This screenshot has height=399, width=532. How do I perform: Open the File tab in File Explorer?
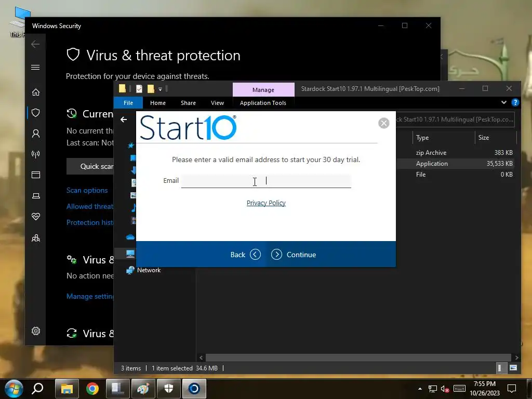[x=128, y=103]
